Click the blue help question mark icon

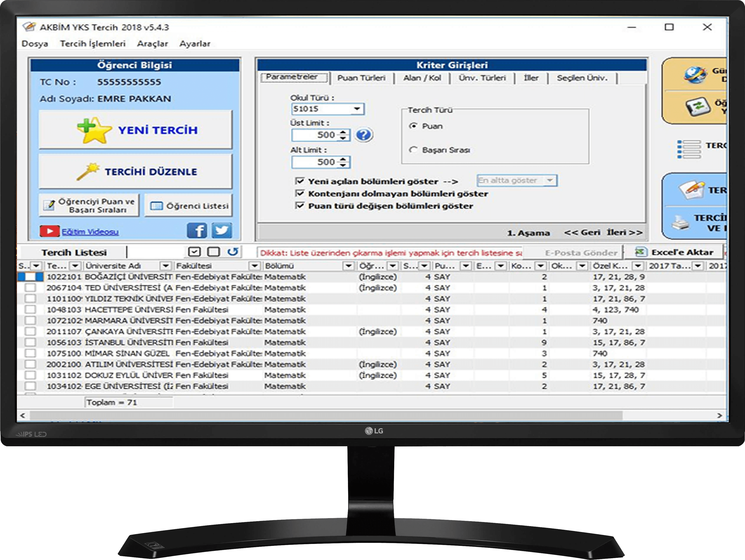[x=364, y=135]
